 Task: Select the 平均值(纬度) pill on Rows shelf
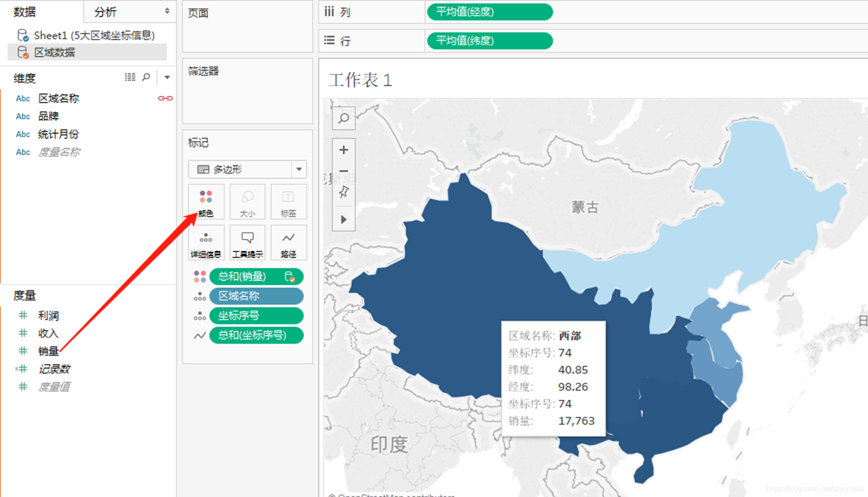[x=490, y=41]
